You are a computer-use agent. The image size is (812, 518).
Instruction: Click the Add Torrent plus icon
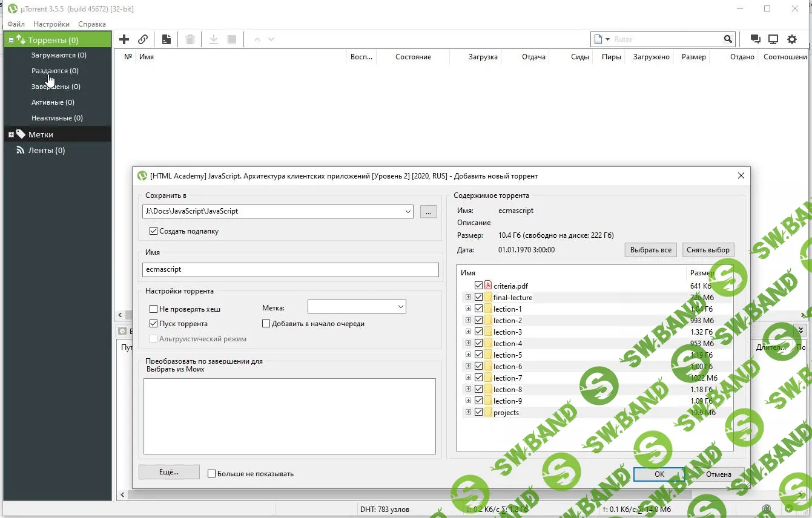(x=124, y=39)
